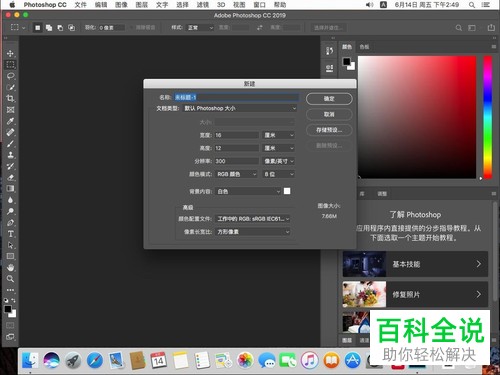This screenshot has width=500, height=375.
Task: Open Safari from the Dock
Action: (x=94, y=361)
